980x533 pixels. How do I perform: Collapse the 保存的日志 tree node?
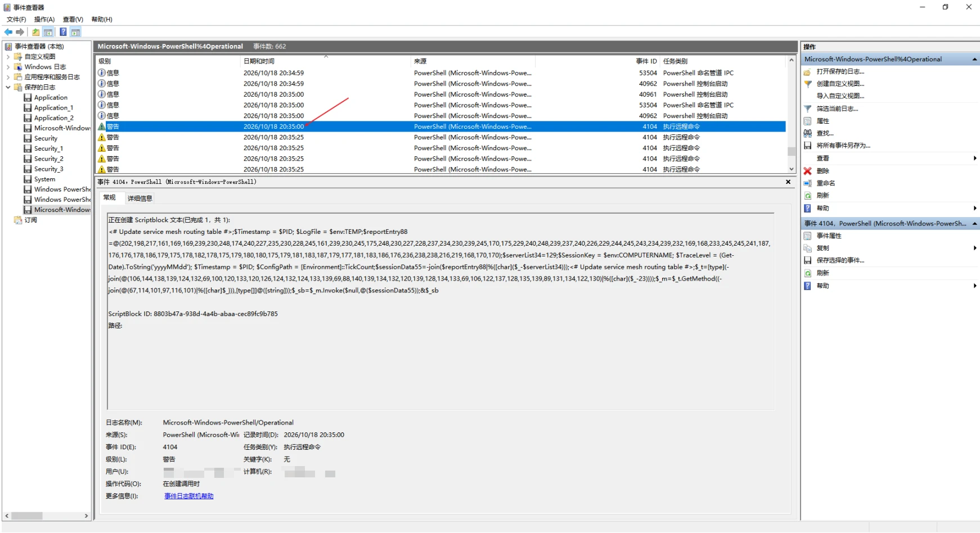[x=8, y=87]
